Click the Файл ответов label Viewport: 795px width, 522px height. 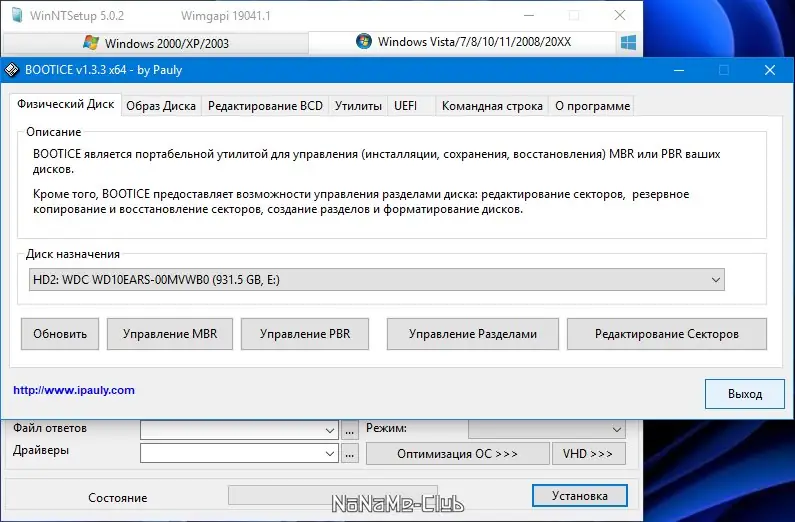[50, 428]
